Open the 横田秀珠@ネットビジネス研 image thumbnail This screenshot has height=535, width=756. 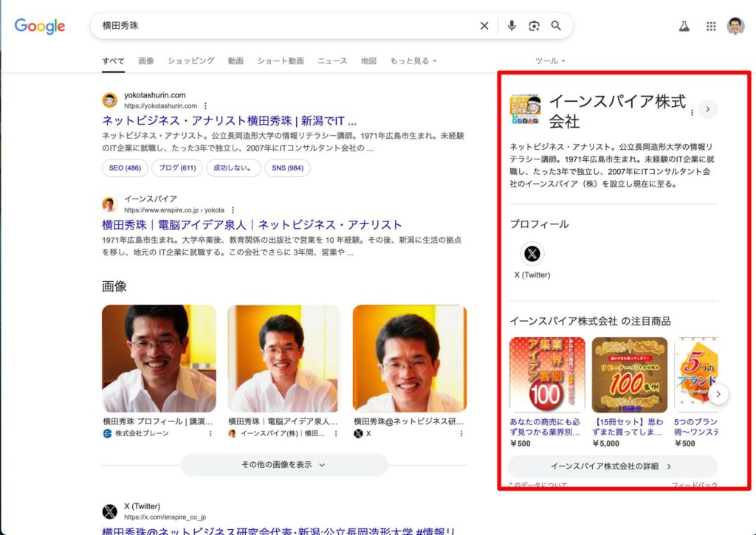pyautogui.click(x=410, y=359)
